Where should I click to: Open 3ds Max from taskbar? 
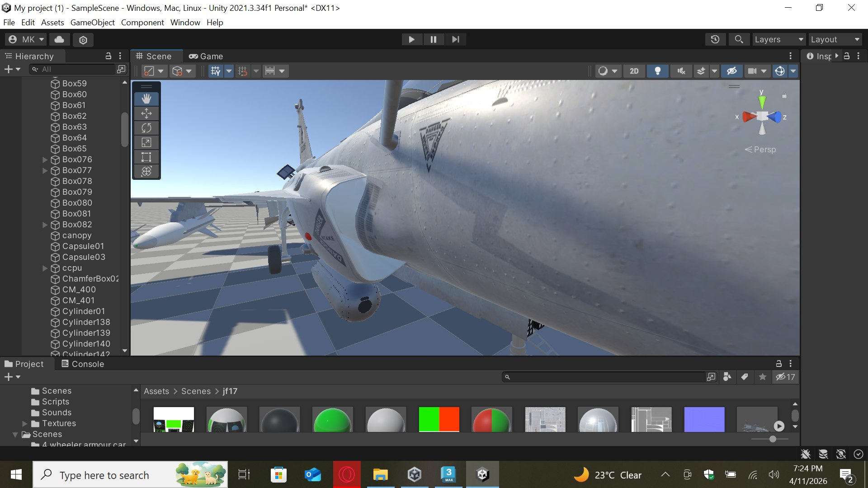point(448,474)
